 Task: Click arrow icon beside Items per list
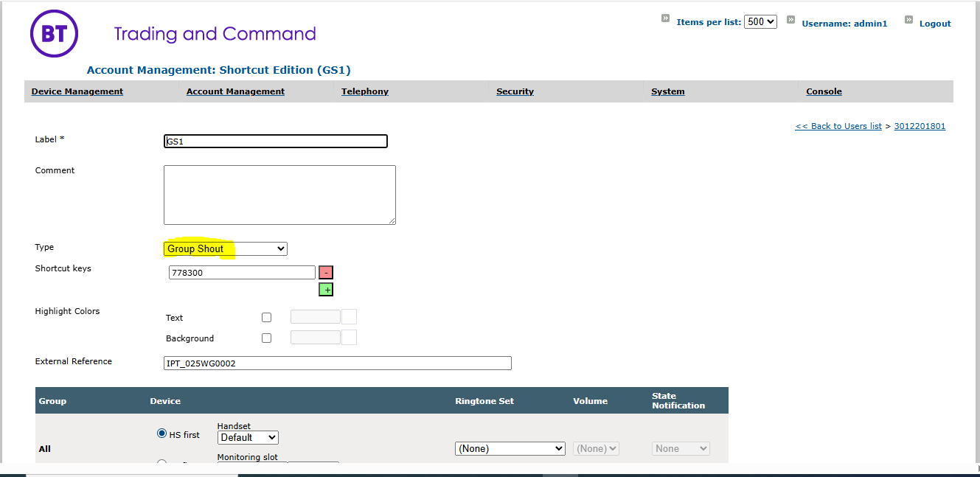click(x=665, y=18)
